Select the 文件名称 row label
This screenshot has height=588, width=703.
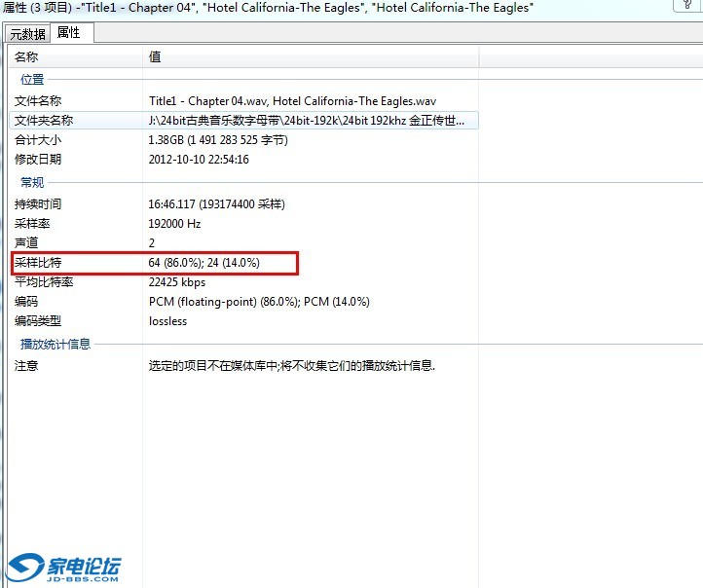38,101
